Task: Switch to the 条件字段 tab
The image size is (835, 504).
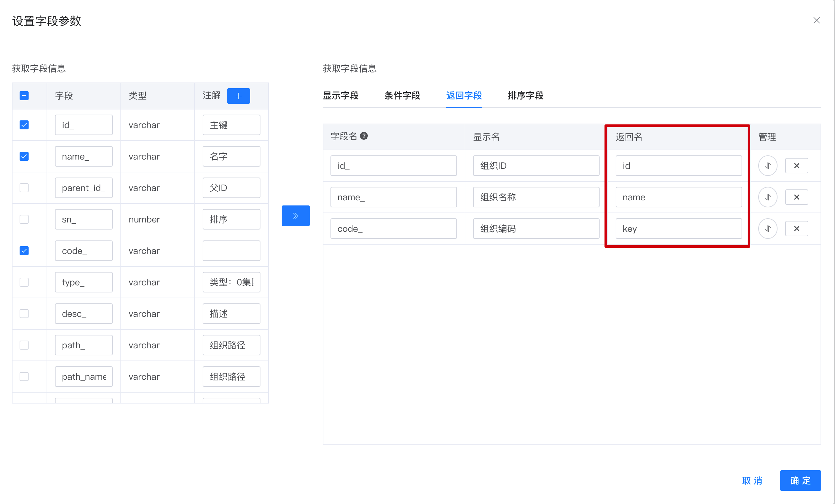Action: click(x=402, y=96)
